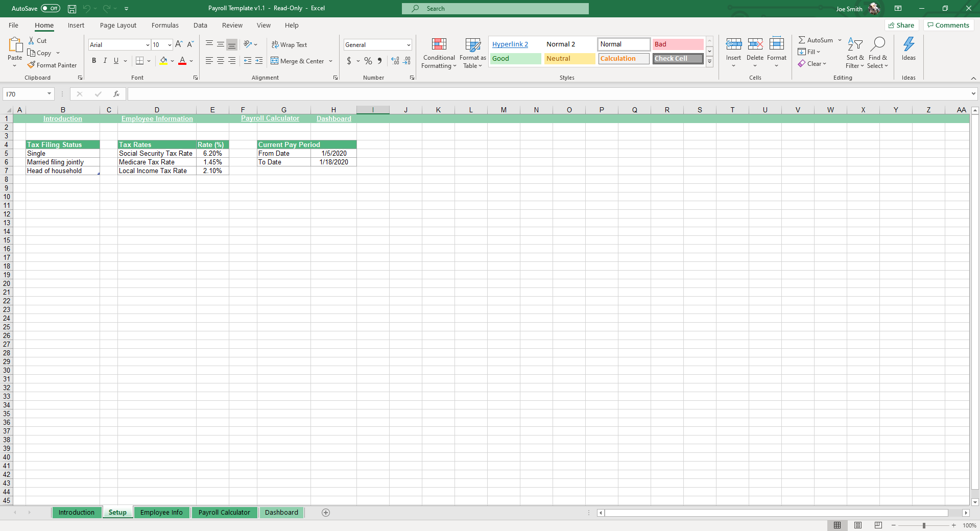This screenshot has height=531, width=980.
Task: Add a new sheet with plus icon
Action: pos(326,513)
